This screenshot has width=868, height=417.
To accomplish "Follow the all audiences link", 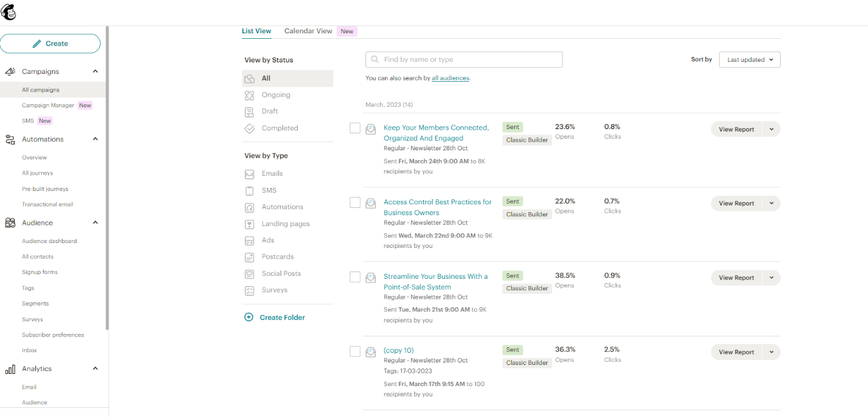I will coord(450,78).
